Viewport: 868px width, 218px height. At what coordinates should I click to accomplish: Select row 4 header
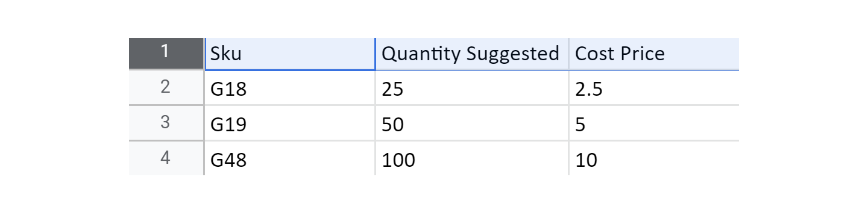click(x=166, y=158)
